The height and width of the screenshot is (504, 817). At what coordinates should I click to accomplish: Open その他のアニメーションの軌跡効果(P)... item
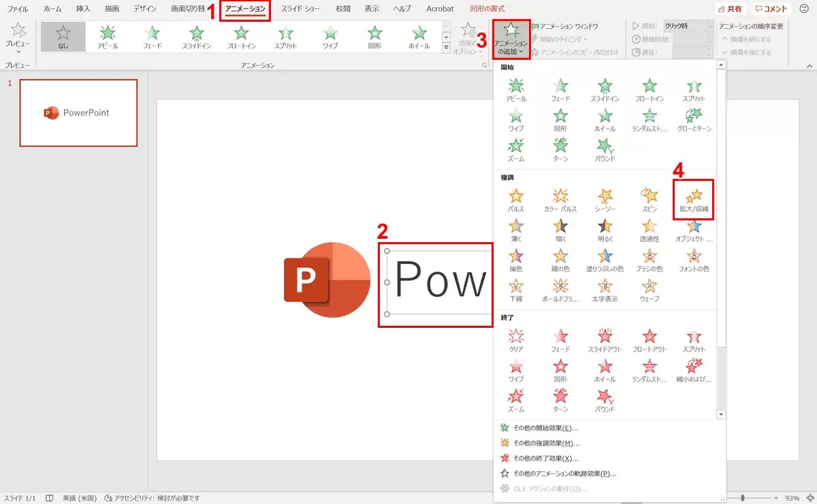(x=558, y=473)
